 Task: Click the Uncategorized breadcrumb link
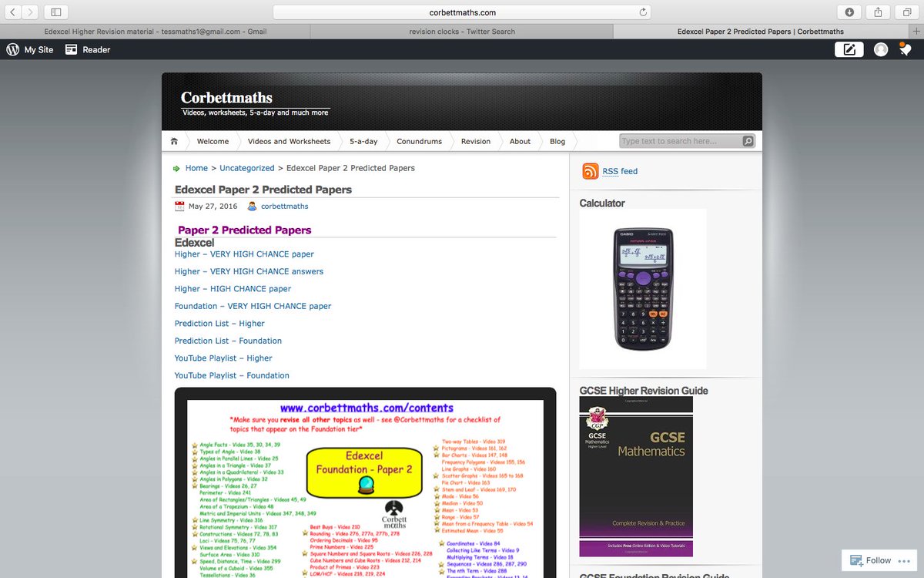pyautogui.click(x=247, y=168)
